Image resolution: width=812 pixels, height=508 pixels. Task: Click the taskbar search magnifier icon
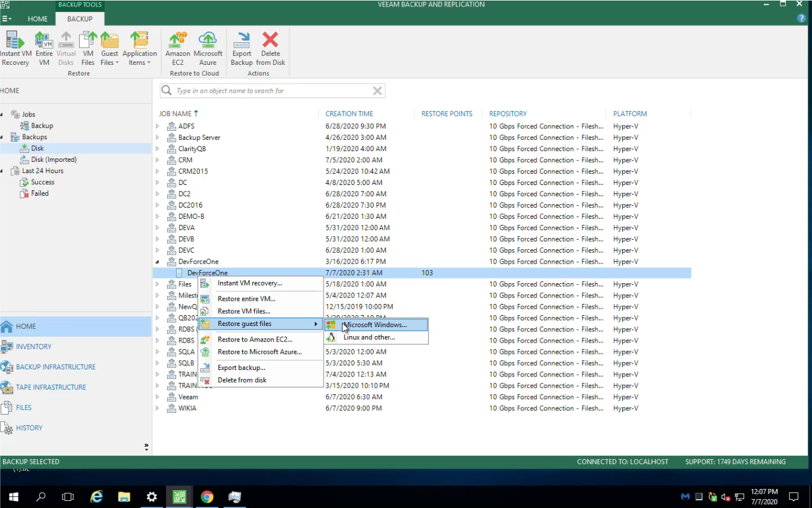point(41,497)
